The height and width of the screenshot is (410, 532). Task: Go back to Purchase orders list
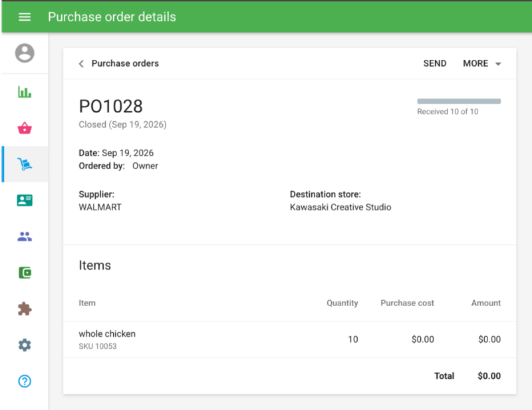click(x=125, y=63)
